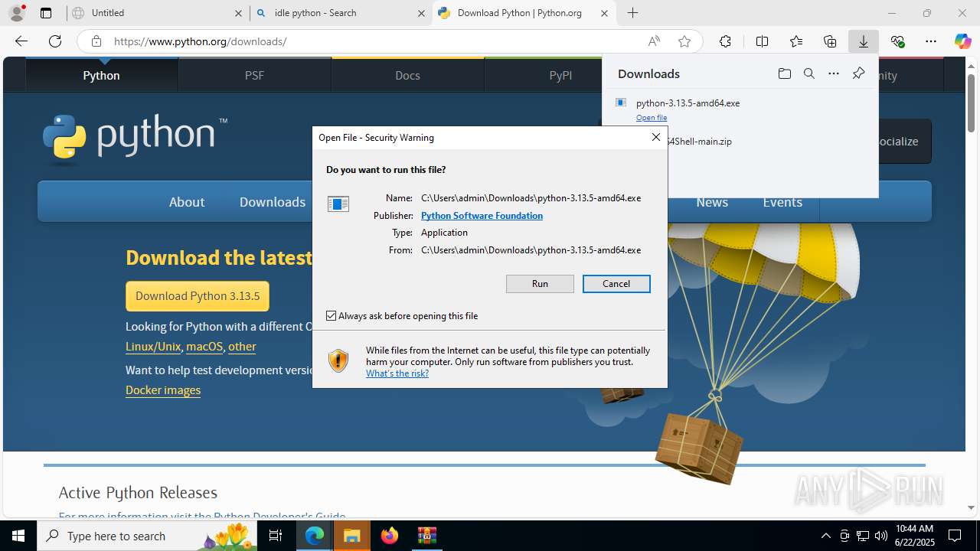This screenshot has height=551, width=980.
Task: Click the page vertical scrollbar thumb
Action: (972, 103)
